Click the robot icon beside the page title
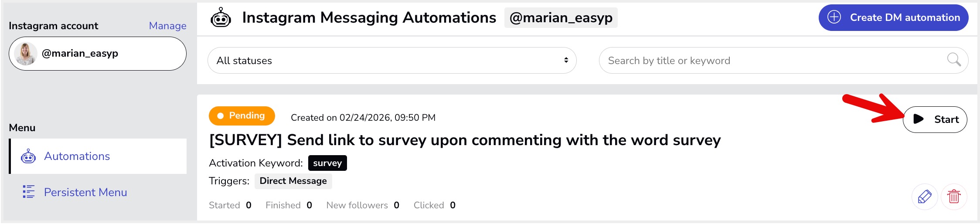Viewport: 980px width, 224px height. [221, 18]
